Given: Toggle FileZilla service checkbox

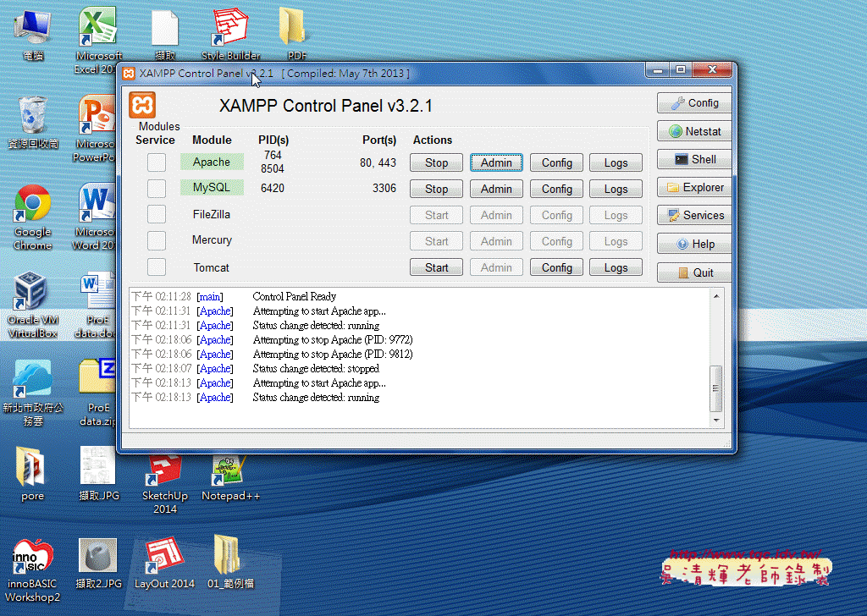Looking at the screenshot, I should (157, 214).
